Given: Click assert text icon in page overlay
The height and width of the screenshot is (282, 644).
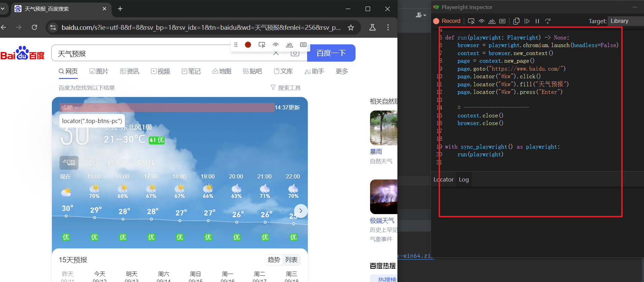Looking at the screenshot, I should 289,45.
